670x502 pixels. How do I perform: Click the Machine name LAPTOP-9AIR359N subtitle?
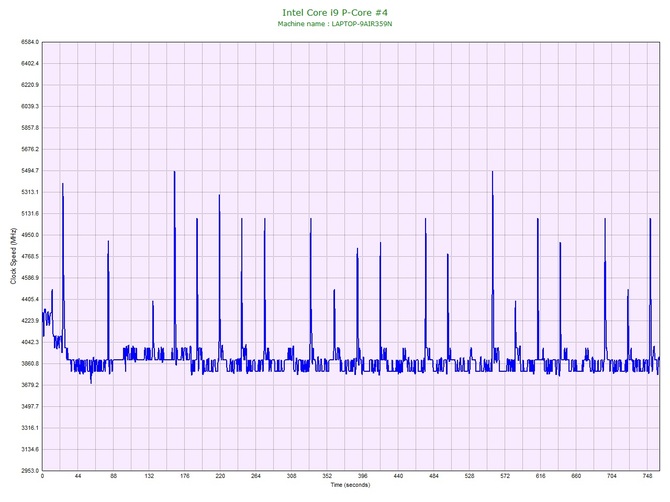[x=335, y=24]
